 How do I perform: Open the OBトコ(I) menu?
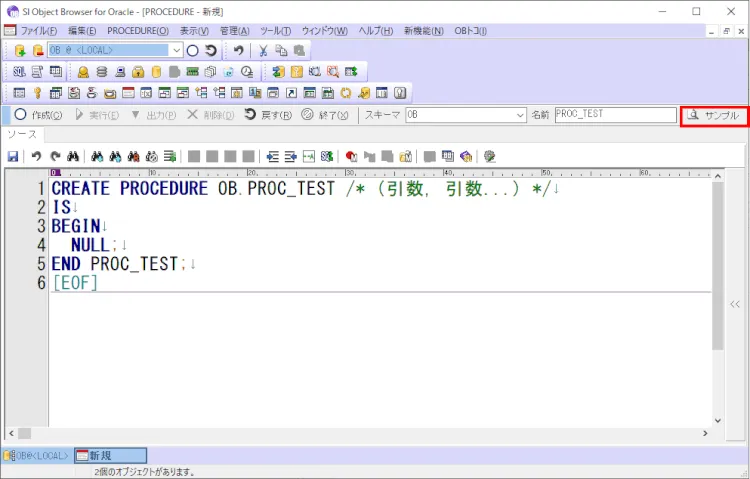point(470,31)
